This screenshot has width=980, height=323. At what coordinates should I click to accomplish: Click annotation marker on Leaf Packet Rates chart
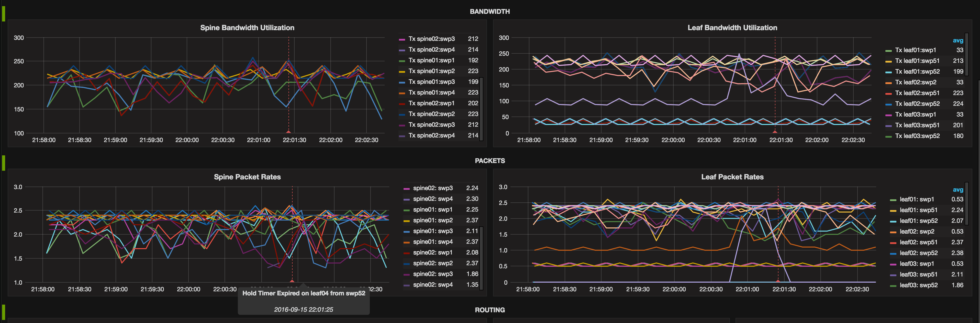point(778,281)
